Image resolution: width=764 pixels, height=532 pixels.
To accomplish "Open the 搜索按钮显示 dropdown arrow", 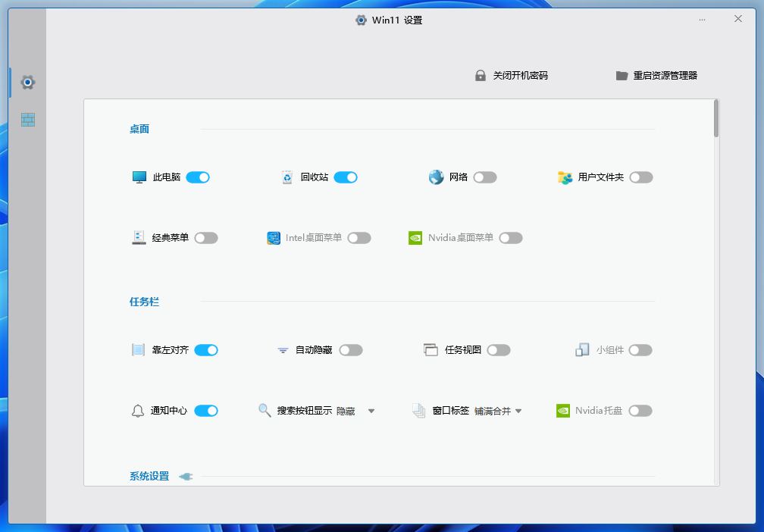I will pyautogui.click(x=371, y=412).
